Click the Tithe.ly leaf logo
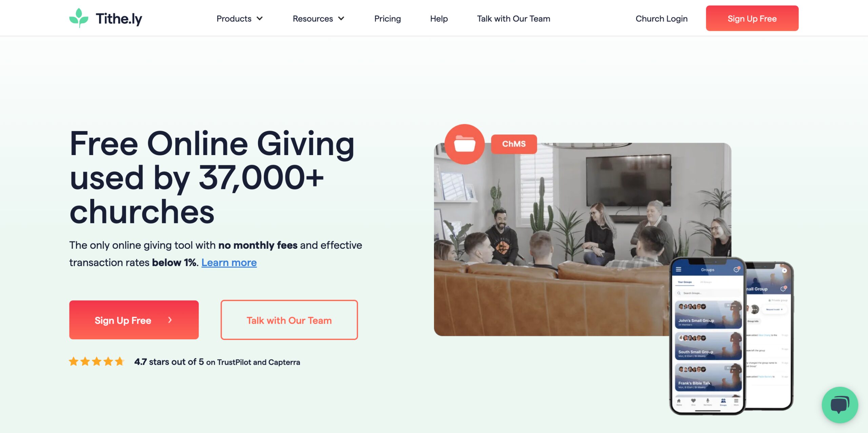The width and height of the screenshot is (868, 433). pos(79,18)
